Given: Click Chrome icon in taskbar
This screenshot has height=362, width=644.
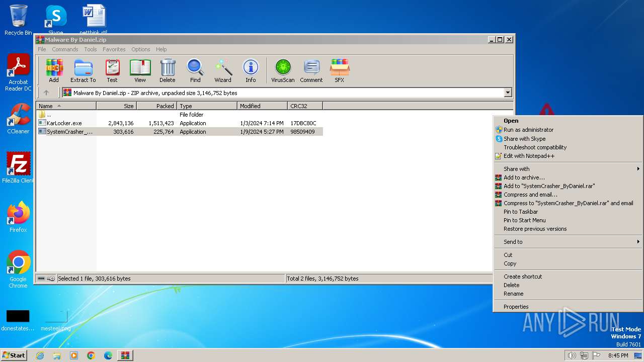Looking at the screenshot, I should click(x=91, y=355).
